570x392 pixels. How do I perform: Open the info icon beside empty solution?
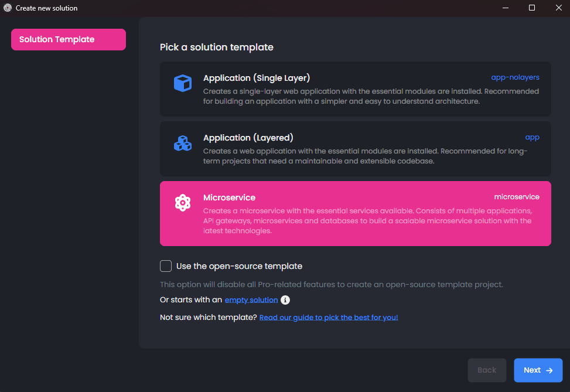285,299
